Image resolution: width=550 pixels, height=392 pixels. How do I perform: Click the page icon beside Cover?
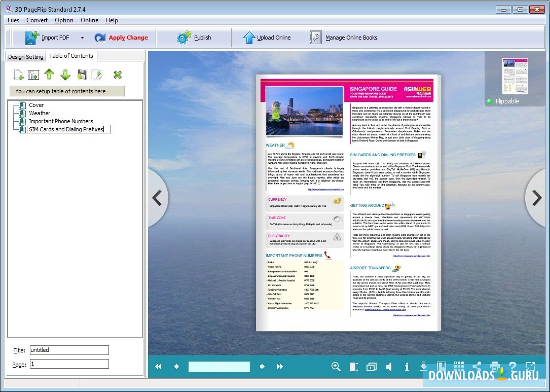point(22,105)
